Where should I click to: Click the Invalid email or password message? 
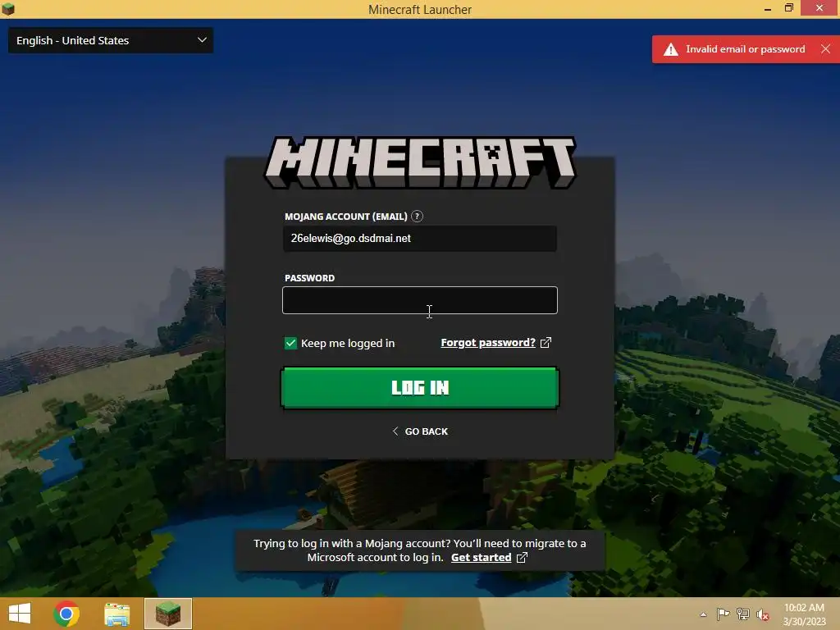[x=745, y=49]
